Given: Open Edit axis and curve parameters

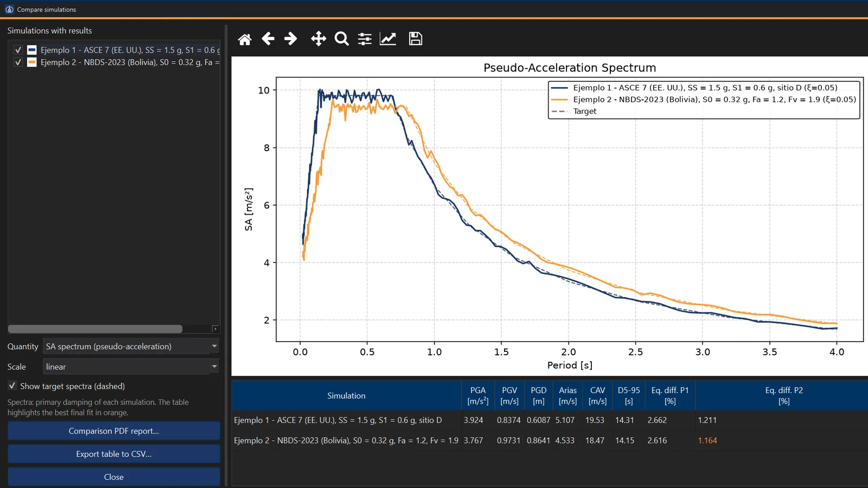Looking at the screenshot, I should click(388, 38).
